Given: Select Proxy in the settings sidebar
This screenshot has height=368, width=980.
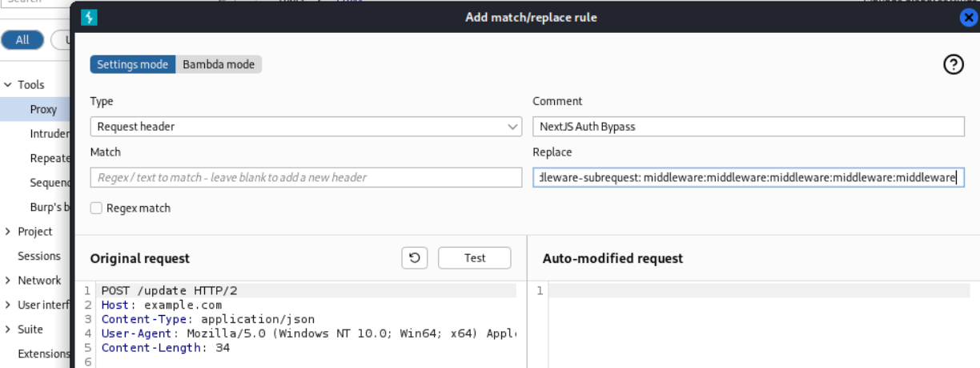Looking at the screenshot, I should (43, 109).
